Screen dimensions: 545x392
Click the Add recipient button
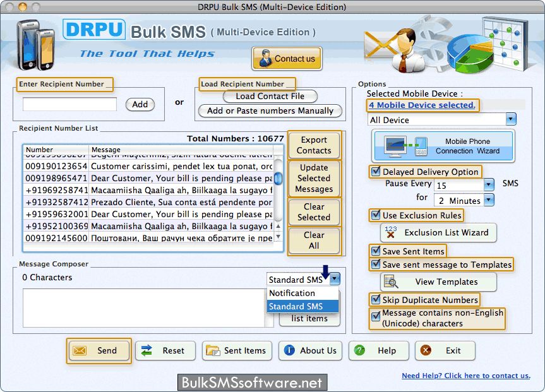(x=140, y=104)
